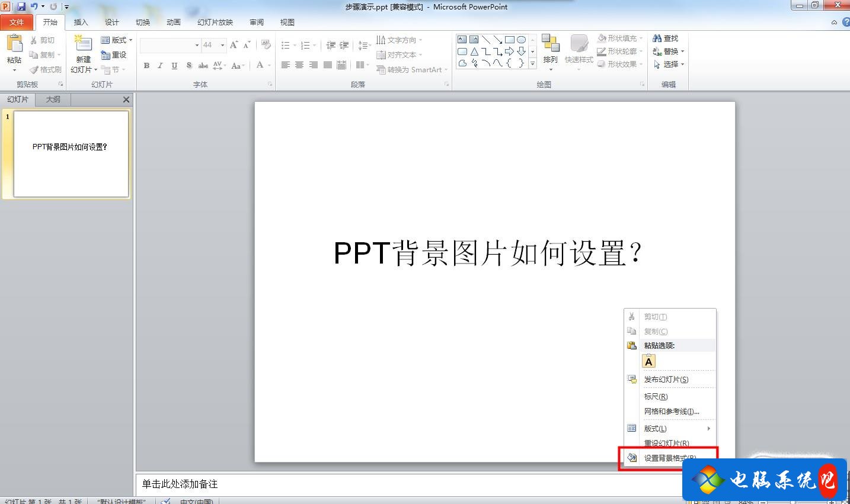Choose the scribble shape tool
The height and width of the screenshot is (504, 850).
point(474,63)
